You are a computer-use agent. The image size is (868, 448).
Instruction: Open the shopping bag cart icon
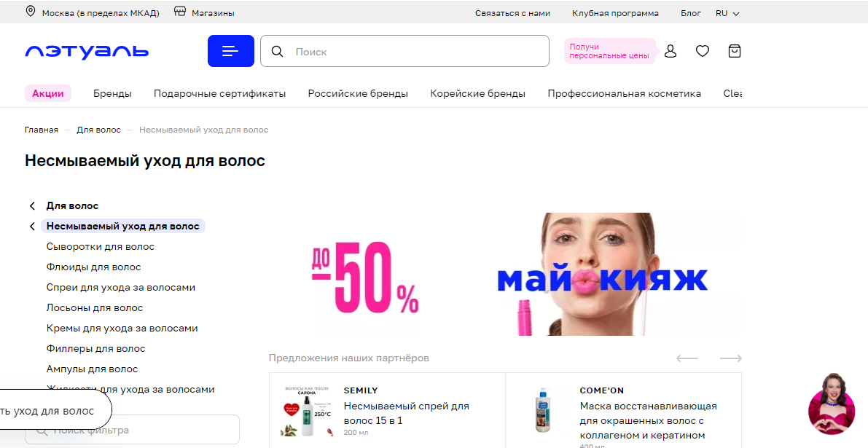click(735, 52)
